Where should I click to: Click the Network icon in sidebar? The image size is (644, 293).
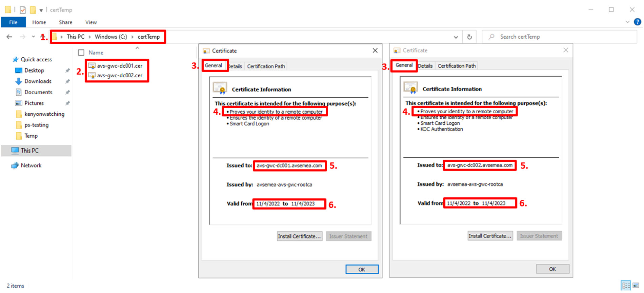(15, 165)
